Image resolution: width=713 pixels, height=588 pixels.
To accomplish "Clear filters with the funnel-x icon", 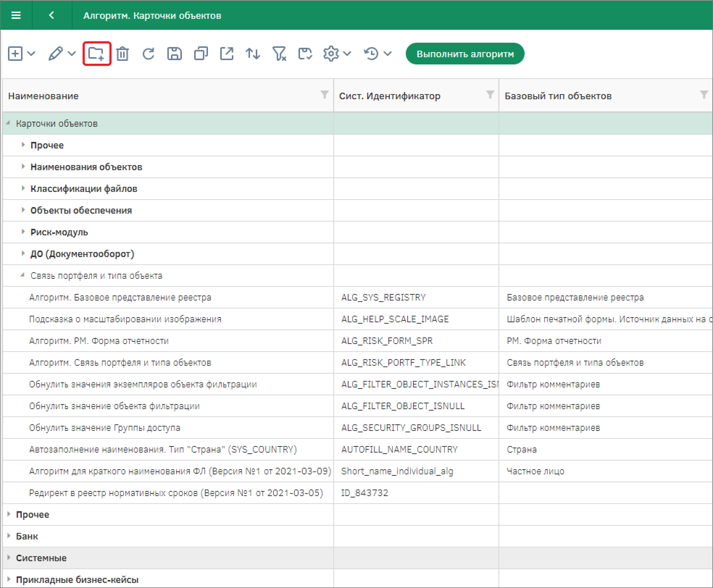I will (x=279, y=54).
